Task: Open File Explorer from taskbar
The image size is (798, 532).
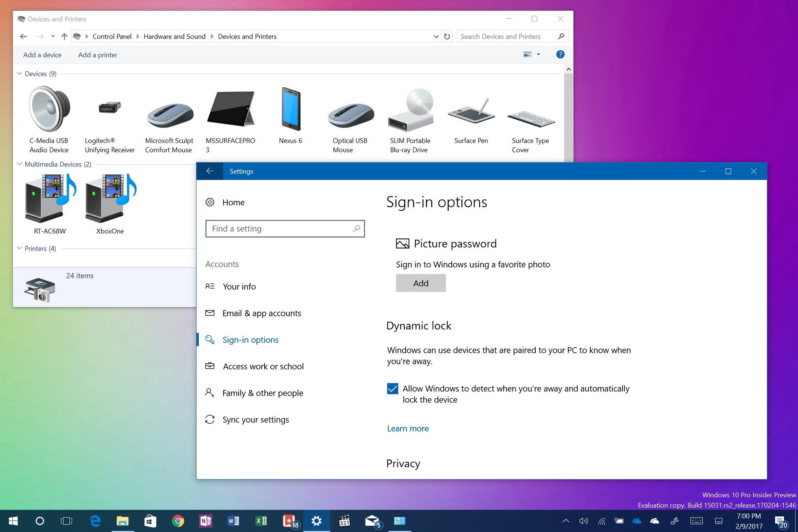Action: coord(122,521)
